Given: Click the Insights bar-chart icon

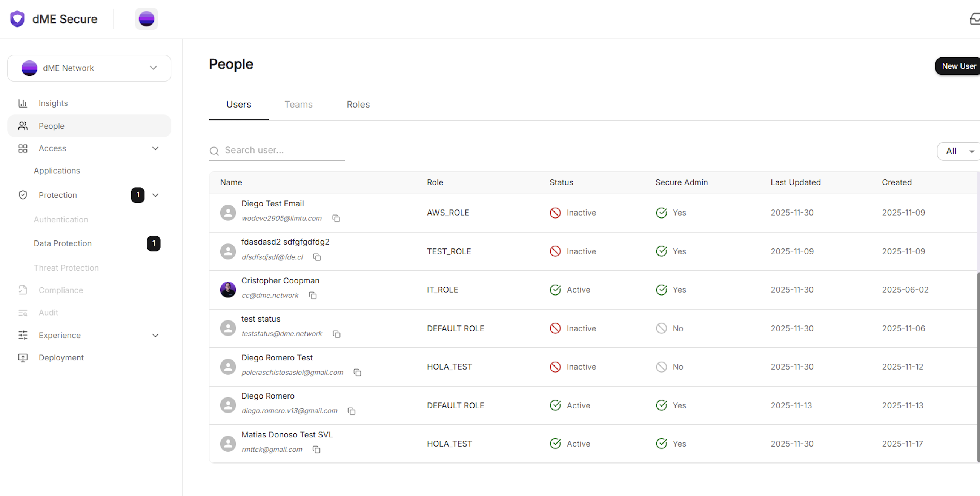Looking at the screenshot, I should pos(23,103).
